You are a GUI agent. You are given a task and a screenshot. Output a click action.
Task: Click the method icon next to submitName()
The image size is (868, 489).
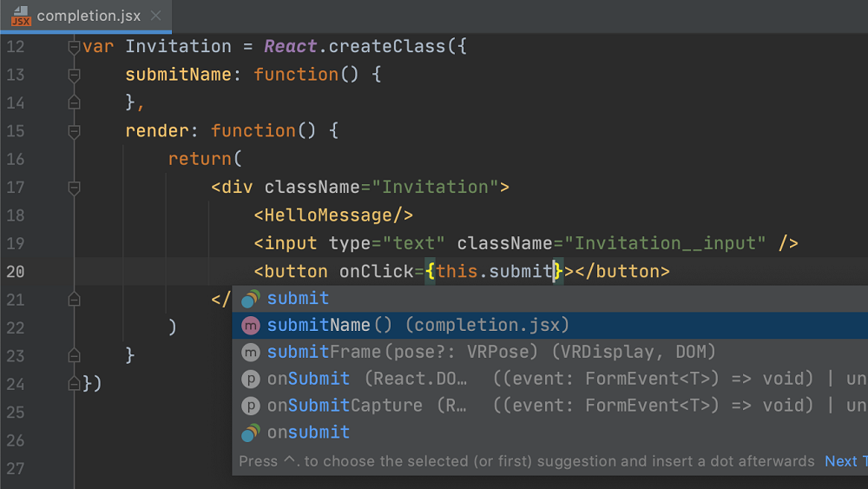click(250, 326)
